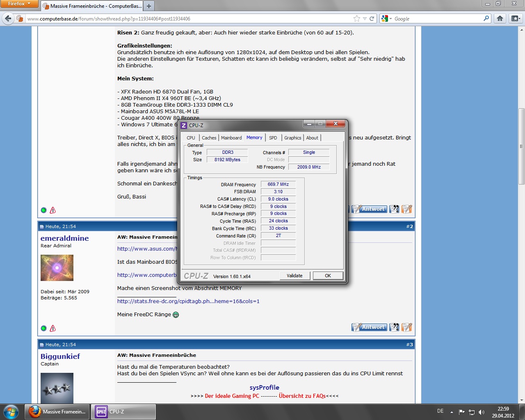Click the DE input language indicator
Screen dimensions: 525x420
coord(440,411)
